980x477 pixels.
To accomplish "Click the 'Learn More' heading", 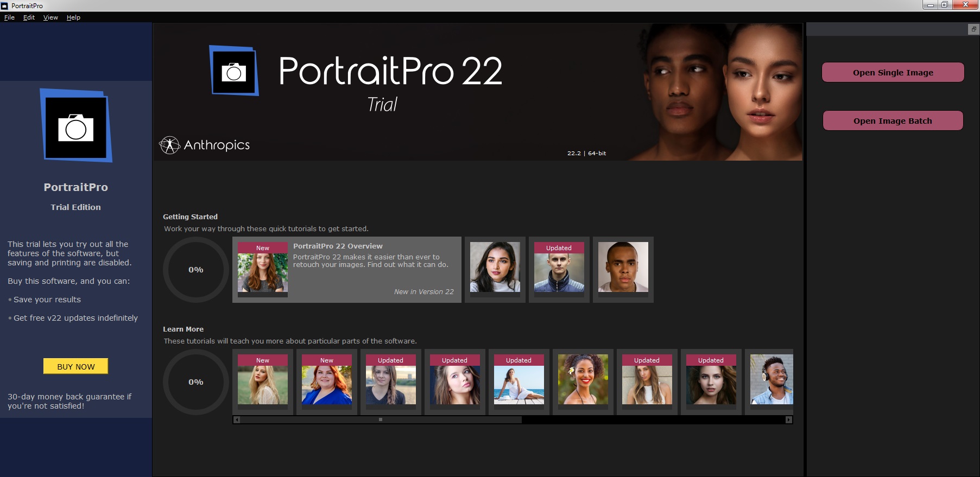I will (x=183, y=329).
